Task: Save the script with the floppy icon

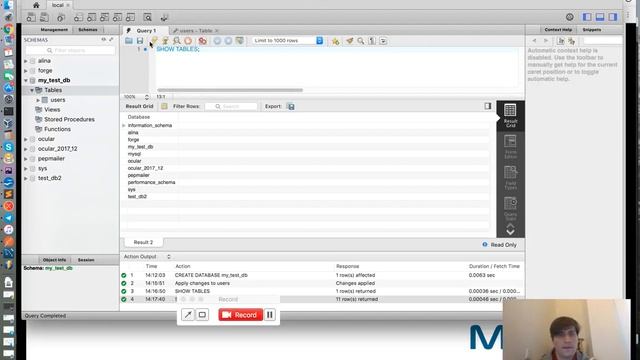Action: (x=140, y=41)
